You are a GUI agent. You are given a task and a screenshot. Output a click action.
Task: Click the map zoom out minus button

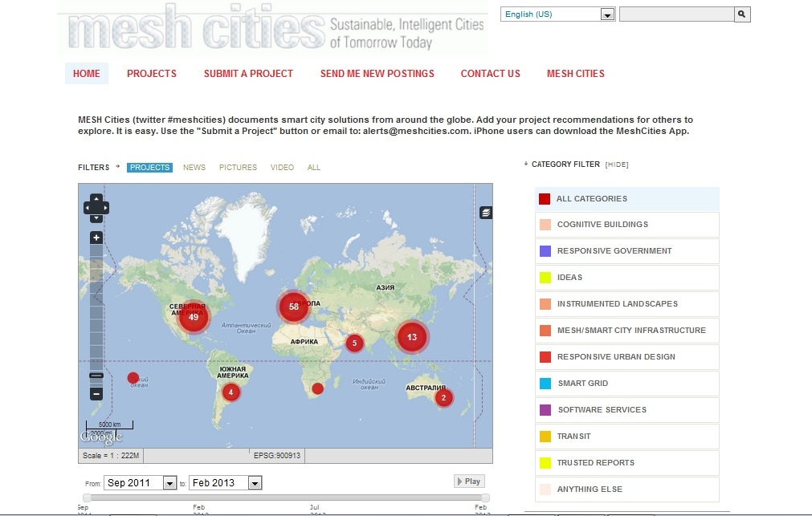click(96, 393)
